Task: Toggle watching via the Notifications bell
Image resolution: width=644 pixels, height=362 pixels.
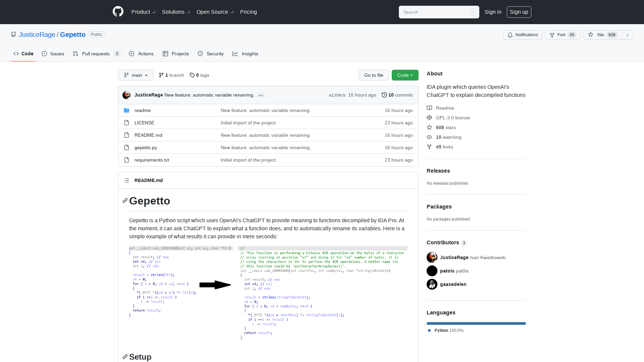Action: point(522,35)
